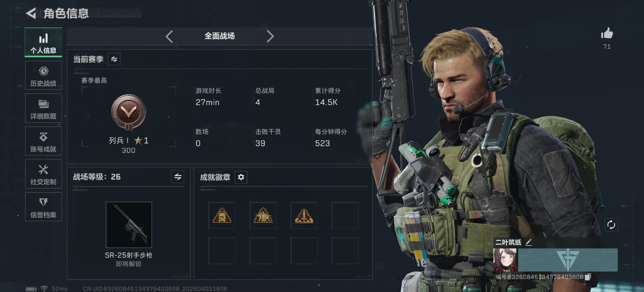Open 成就徽章 settings gear
The height and width of the screenshot is (292, 644).
(x=241, y=177)
